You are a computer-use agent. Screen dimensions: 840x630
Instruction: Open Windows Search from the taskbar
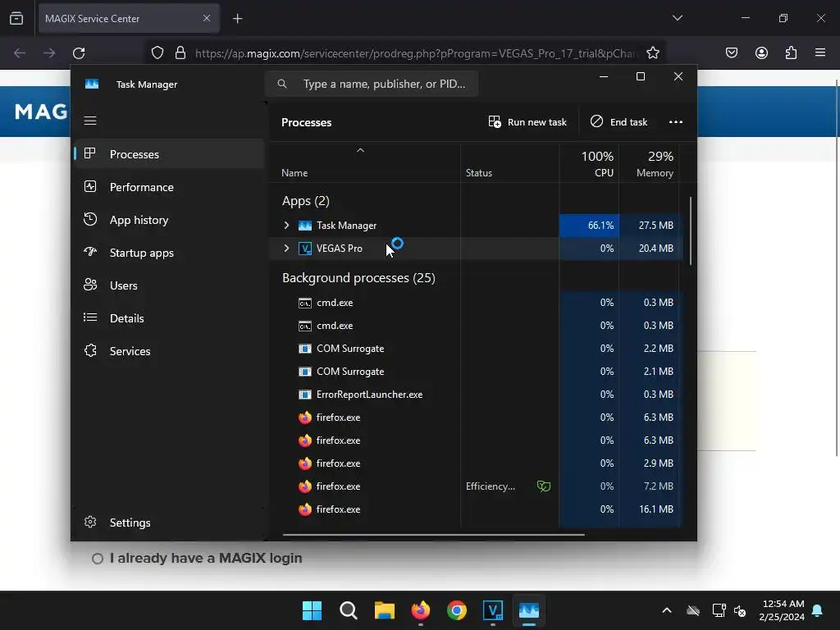348,610
